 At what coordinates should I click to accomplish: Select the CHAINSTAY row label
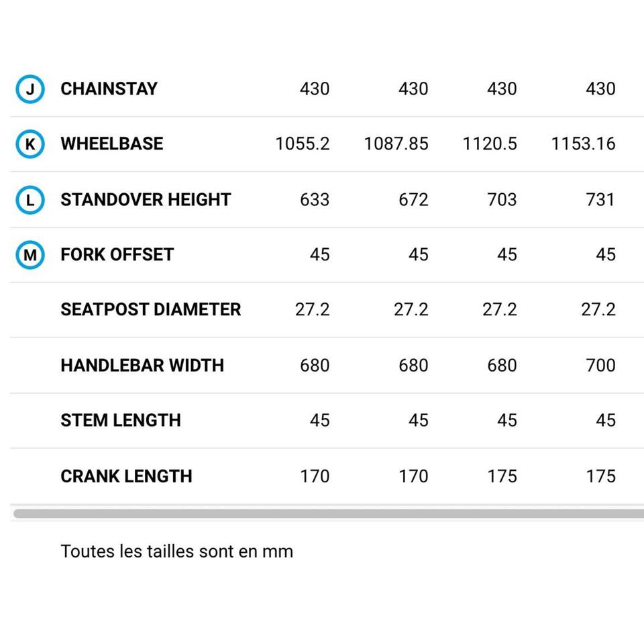109,89
